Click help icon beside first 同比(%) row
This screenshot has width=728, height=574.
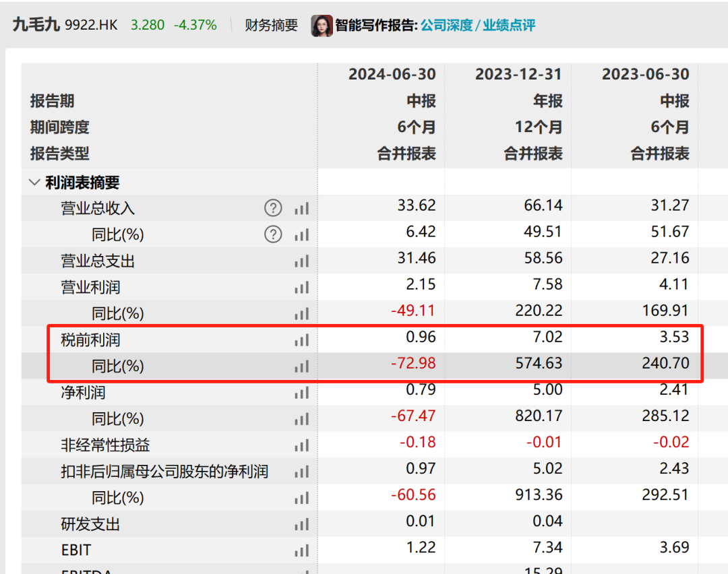272,234
